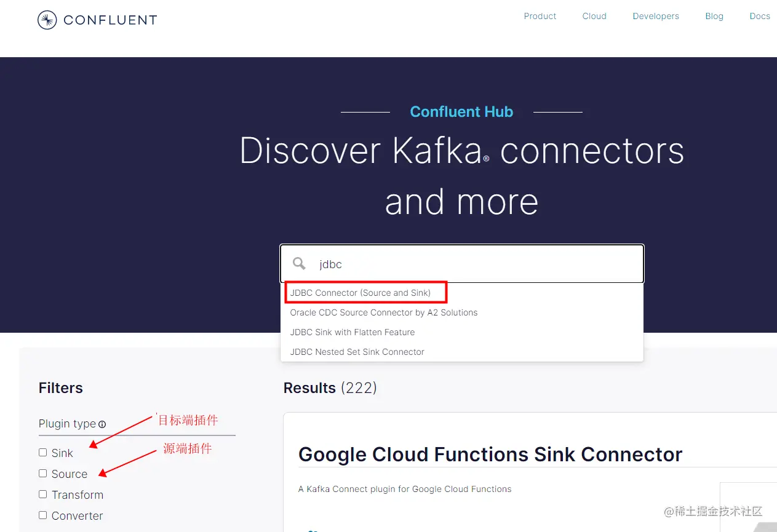Enable the Sink plugin type checkbox
777x532 pixels.
(x=42, y=452)
